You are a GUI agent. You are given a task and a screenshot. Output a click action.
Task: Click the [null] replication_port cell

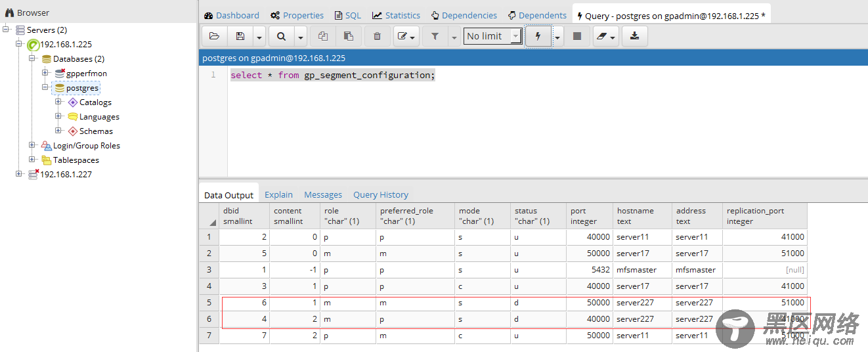[x=765, y=270]
